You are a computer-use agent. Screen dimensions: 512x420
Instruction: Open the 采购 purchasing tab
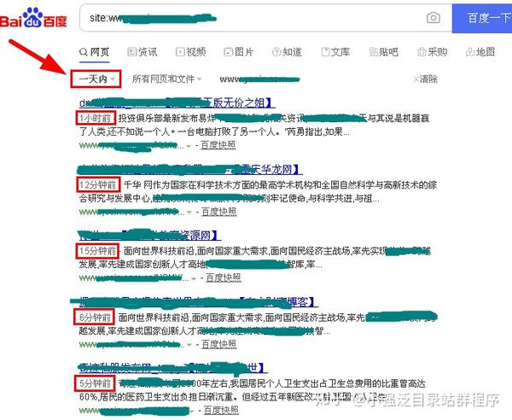point(432,52)
